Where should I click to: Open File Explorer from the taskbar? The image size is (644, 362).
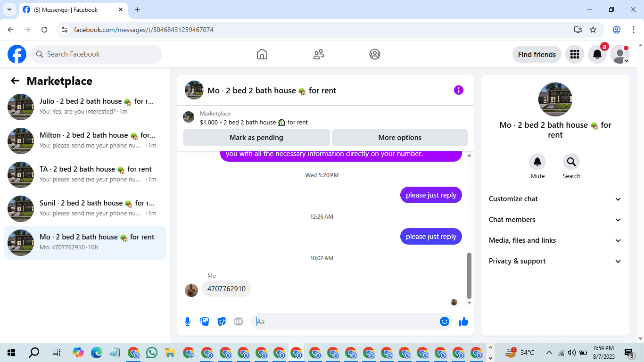click(170, 353)
